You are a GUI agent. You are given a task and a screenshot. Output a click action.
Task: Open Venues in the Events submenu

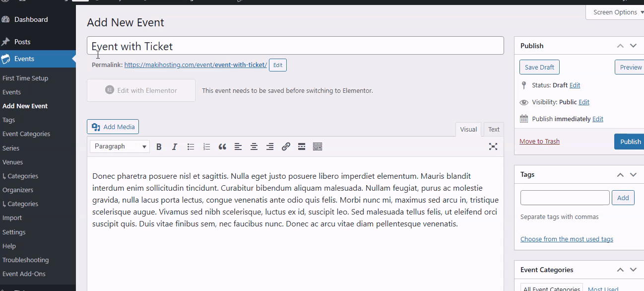click(13, 162)
